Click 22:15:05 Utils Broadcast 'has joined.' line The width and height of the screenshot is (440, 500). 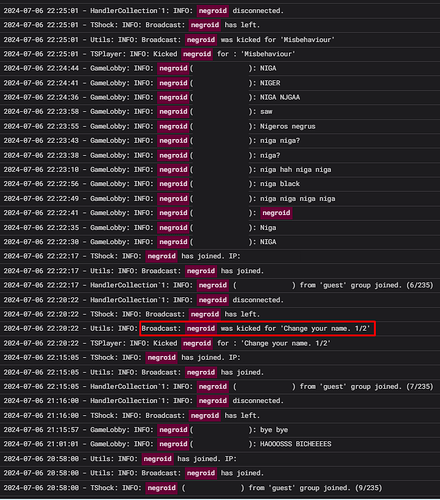coord(220,372)
